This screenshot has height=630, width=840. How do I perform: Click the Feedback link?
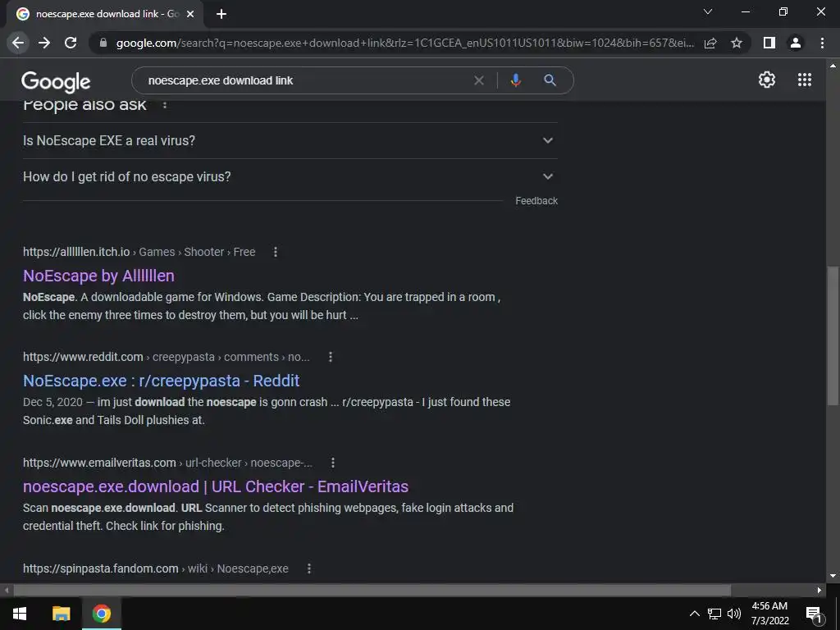coord(536,201)
